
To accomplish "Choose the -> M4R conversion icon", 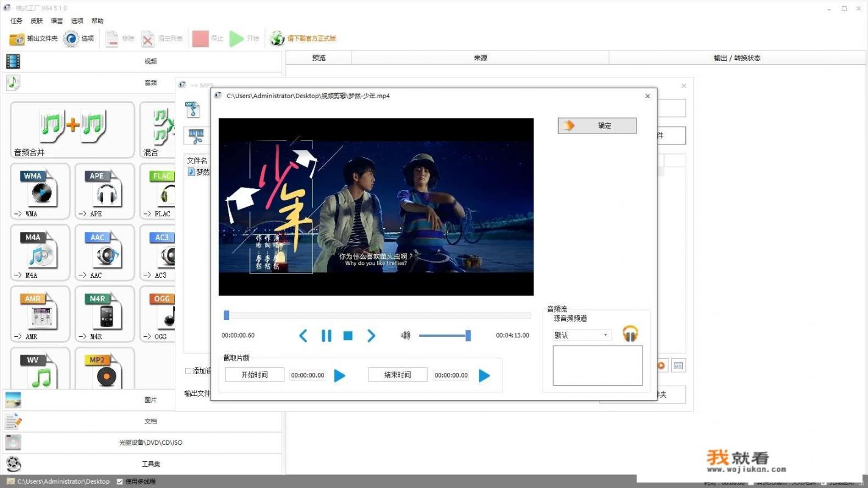I will pyautogui.click(x=105, y=314).
